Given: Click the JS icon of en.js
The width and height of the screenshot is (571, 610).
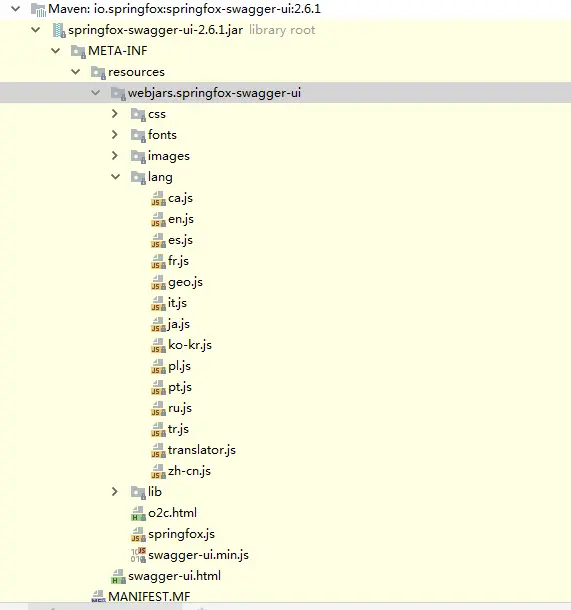Looking at the screenshot, I should coord(158,219).
